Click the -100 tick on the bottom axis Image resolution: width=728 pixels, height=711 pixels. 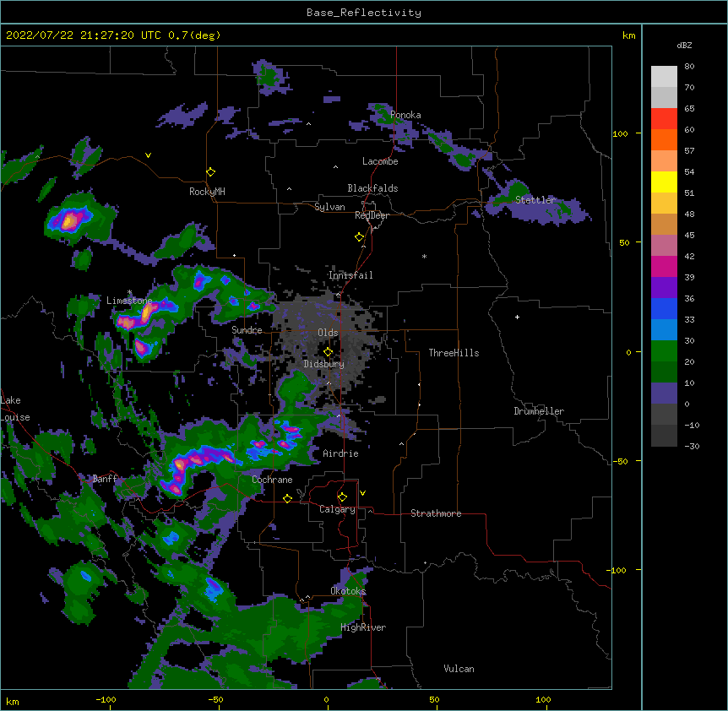click(106, 699)
